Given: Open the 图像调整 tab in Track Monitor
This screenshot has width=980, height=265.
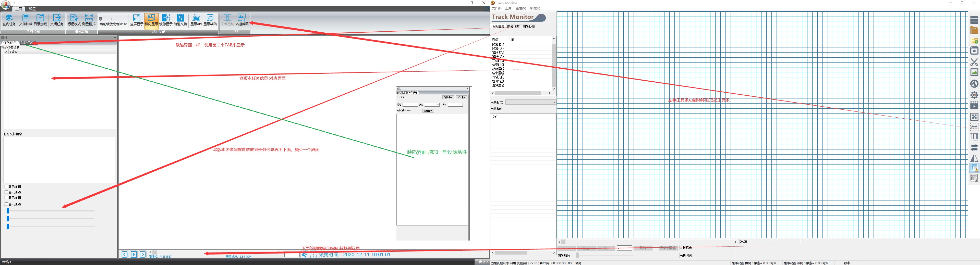Looking at the screenshot, I should click(513, 27).
